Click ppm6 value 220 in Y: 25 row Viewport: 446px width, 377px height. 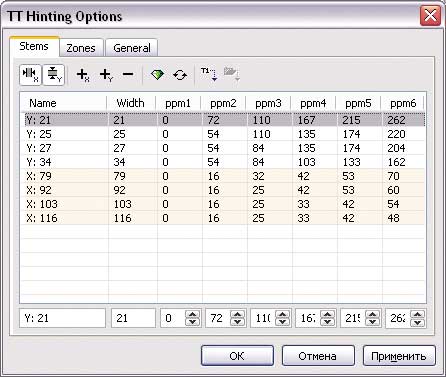click(396, 134)
